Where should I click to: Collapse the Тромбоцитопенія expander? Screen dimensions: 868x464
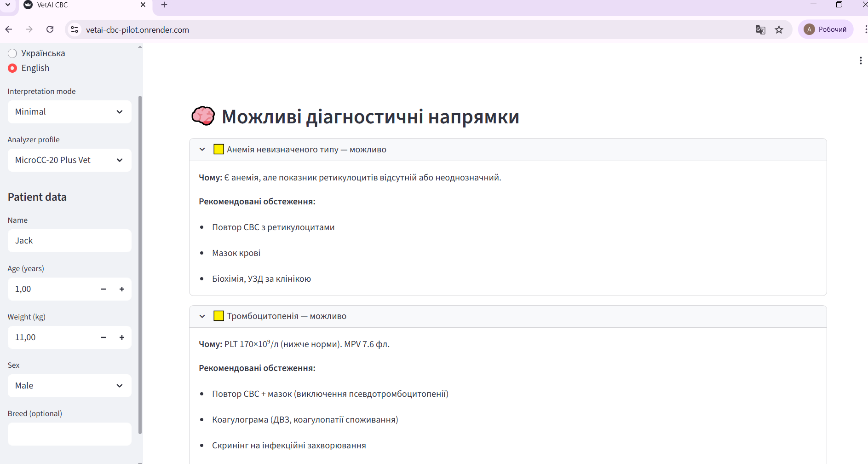click(202, 316)
